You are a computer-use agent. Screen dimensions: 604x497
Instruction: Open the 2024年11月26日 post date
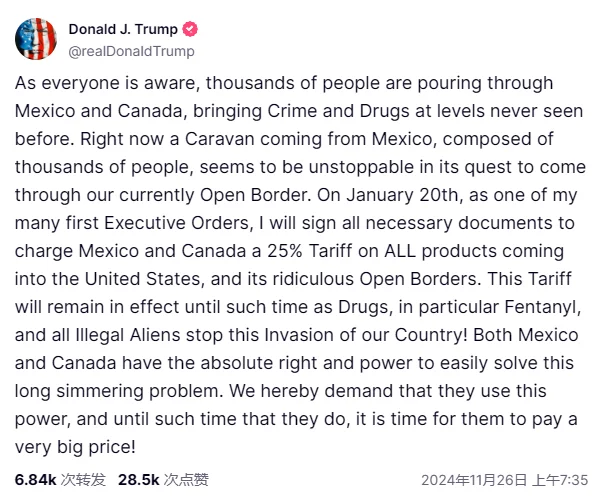coord(474,480)
